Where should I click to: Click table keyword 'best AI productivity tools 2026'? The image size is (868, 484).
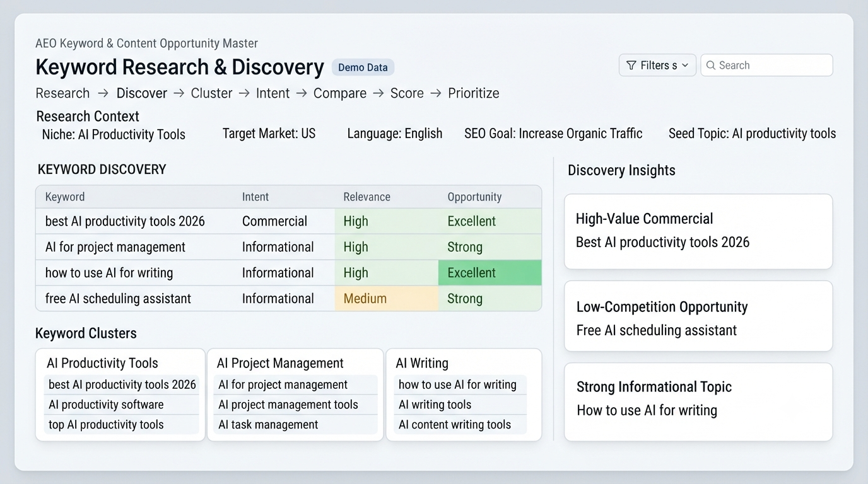(x=125, y=221)
